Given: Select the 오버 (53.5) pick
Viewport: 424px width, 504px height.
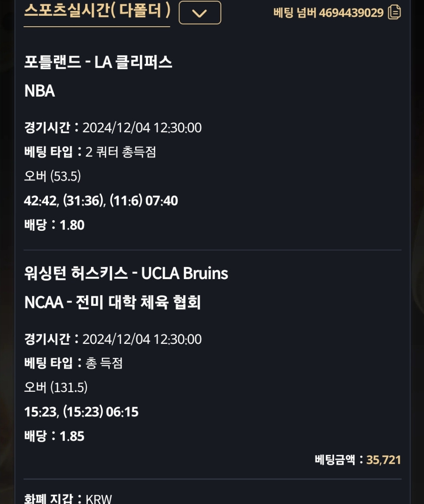Looking at the screenshot, I should point(52,176).
